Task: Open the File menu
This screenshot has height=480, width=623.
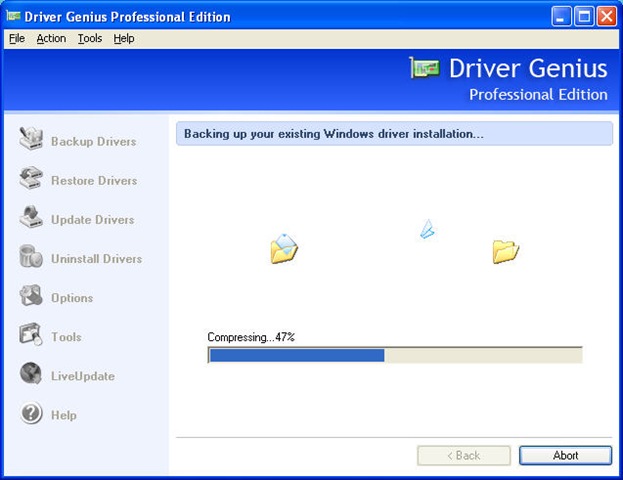Action: [17, 39]
